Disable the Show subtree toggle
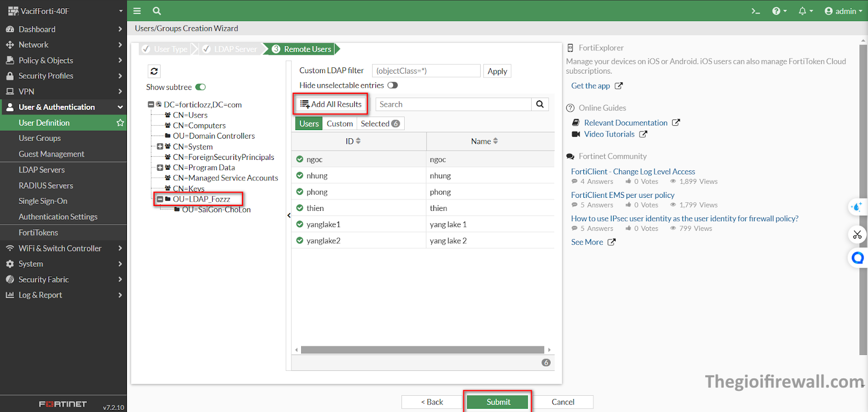Screen dimensions: 868x412 (x=201, y=87)
